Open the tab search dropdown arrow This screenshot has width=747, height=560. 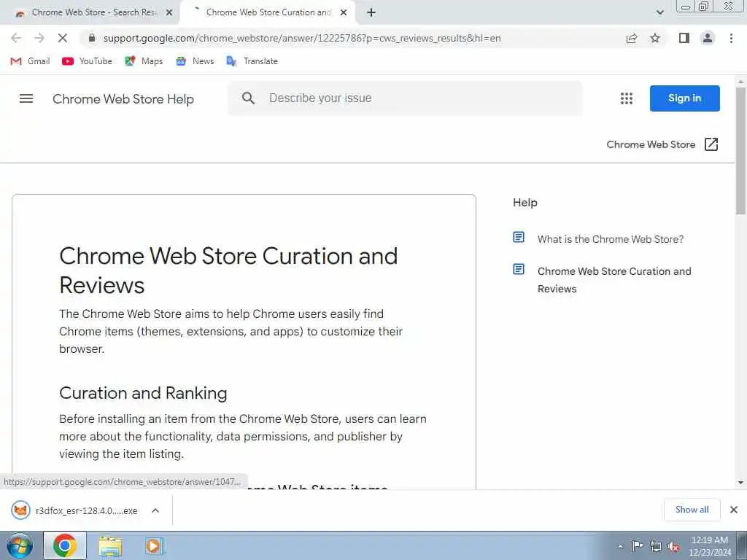click(659, 12)
